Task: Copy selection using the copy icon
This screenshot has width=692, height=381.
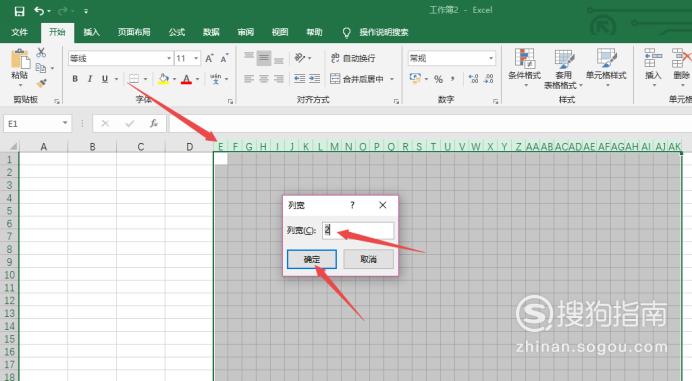Action: (x=41, y=68)
